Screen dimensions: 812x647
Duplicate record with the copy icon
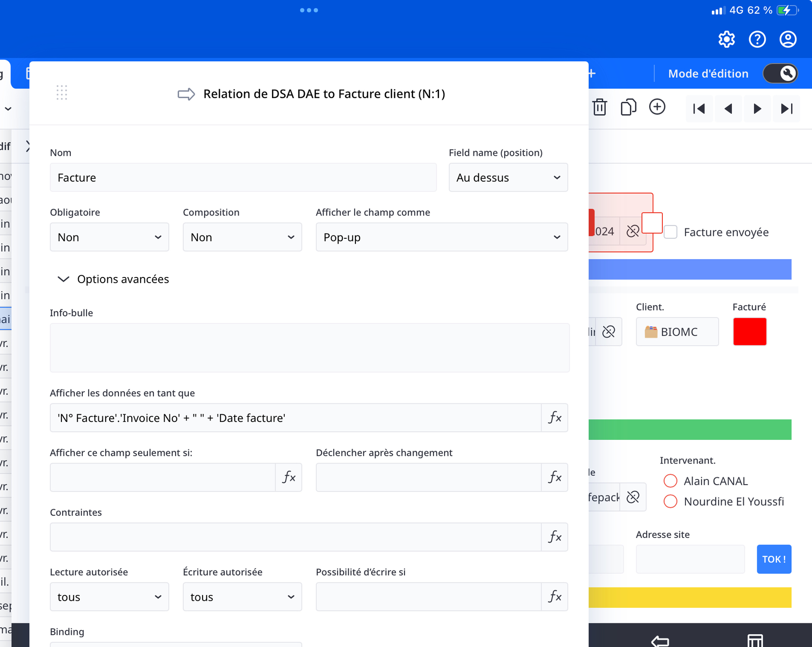click(x=628, y=108)
